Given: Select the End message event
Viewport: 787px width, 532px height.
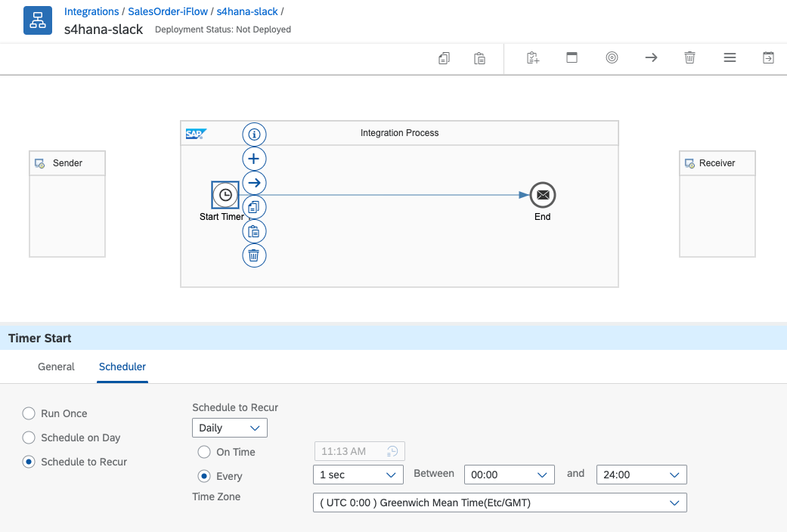Looking at the screenshot, I should coord(543,195).
